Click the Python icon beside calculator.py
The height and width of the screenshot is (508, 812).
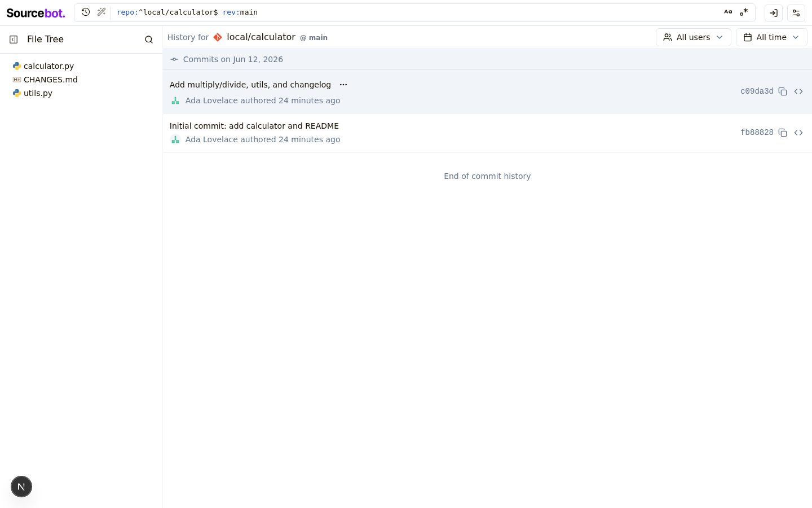point(17,66)
